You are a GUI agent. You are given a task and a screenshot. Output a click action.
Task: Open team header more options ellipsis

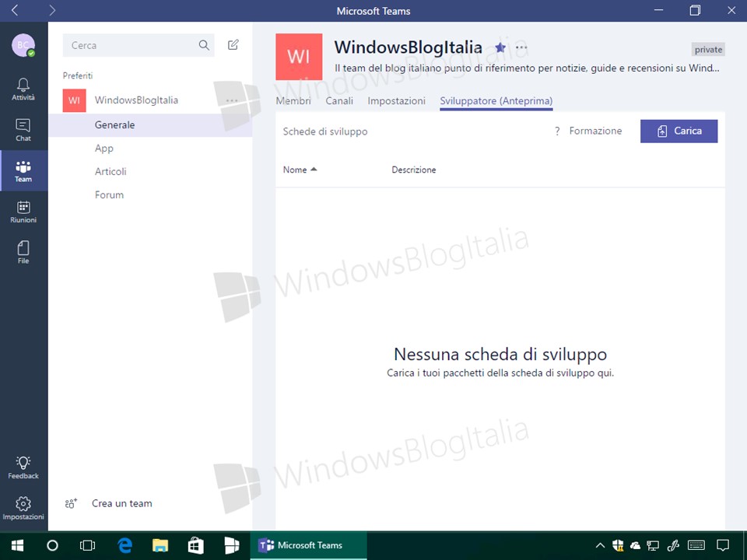pyautogui.click(x=521, y=47)
